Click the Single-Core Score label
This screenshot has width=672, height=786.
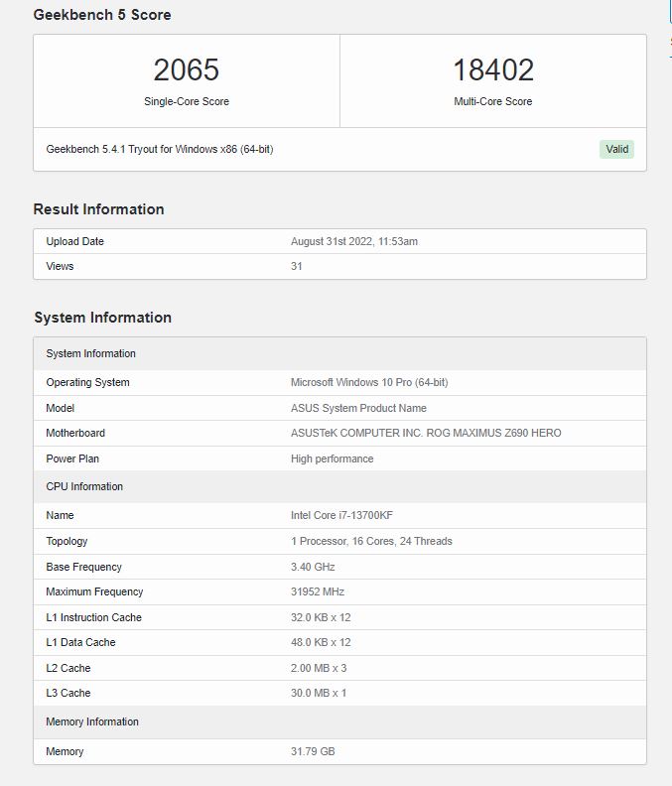[x=186, y=101]
